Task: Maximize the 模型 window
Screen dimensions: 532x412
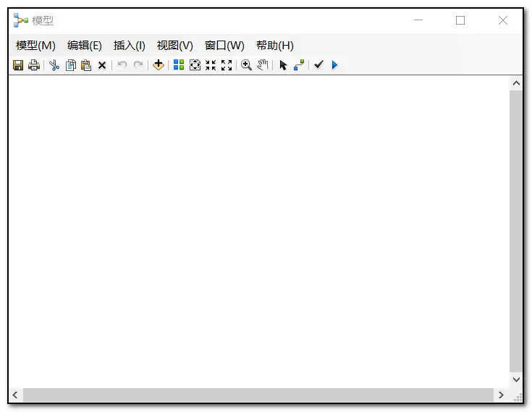Action: 460,20
